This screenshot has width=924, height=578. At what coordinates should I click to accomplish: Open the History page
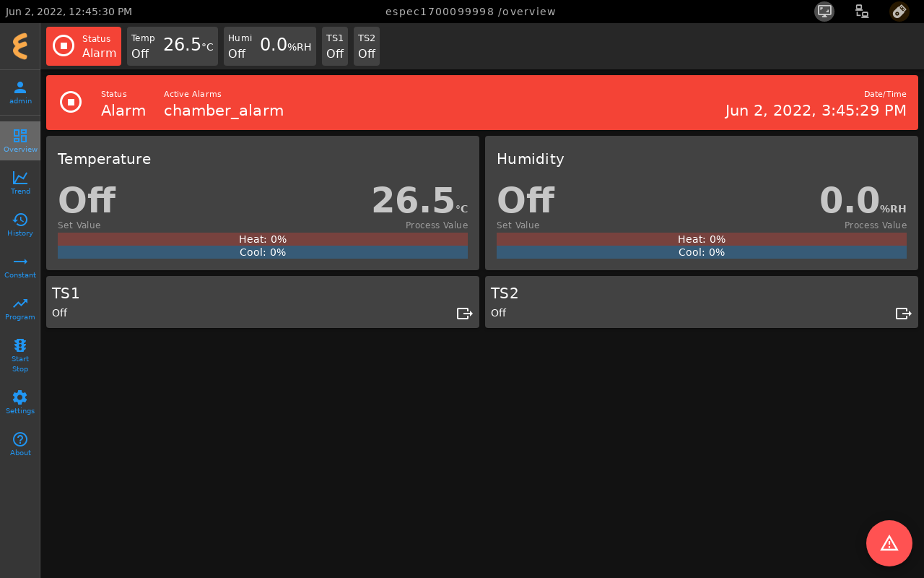pyautogui.click(x=20, y=224)
